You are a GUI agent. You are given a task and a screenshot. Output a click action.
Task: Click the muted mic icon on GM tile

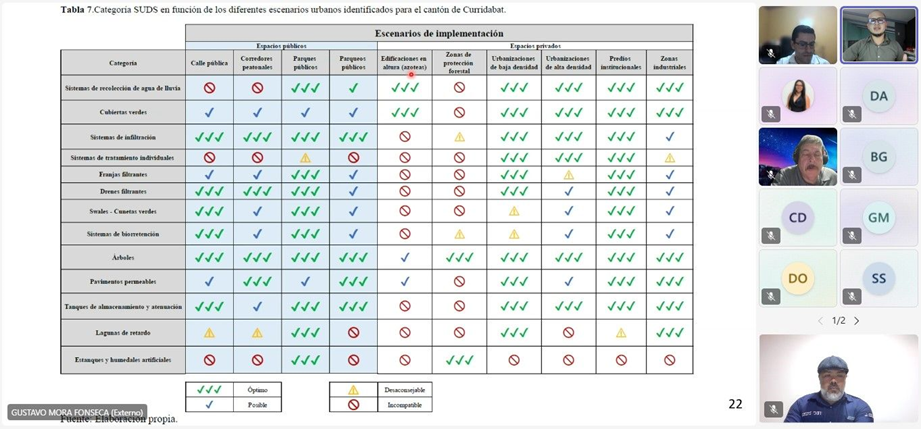coord(851,236)
